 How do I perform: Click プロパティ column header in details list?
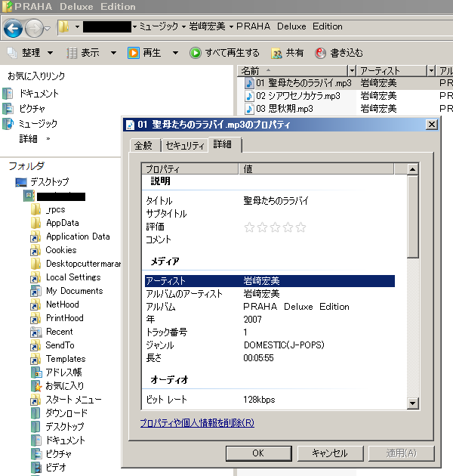click(x=190, y=168)
